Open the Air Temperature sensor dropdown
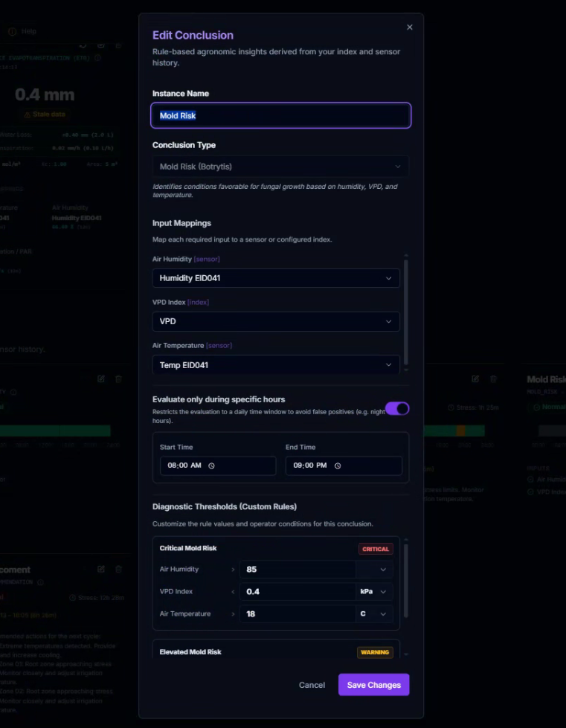 276,365
